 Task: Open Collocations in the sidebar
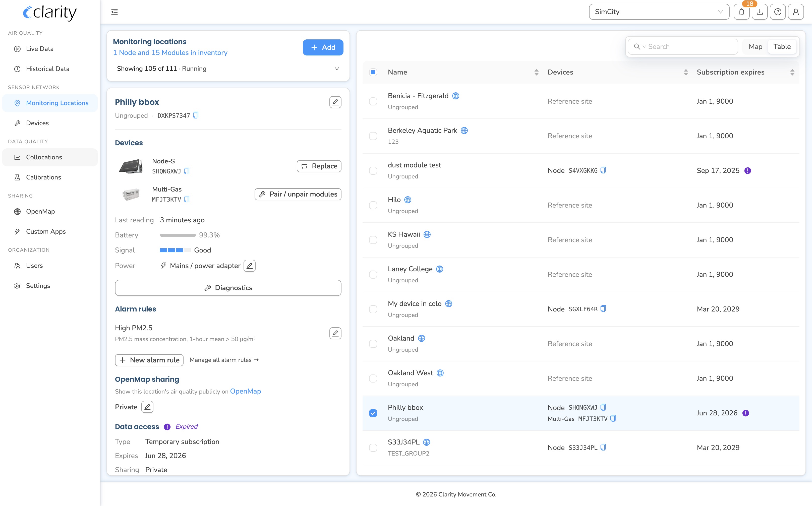click(x=50, y=157)
